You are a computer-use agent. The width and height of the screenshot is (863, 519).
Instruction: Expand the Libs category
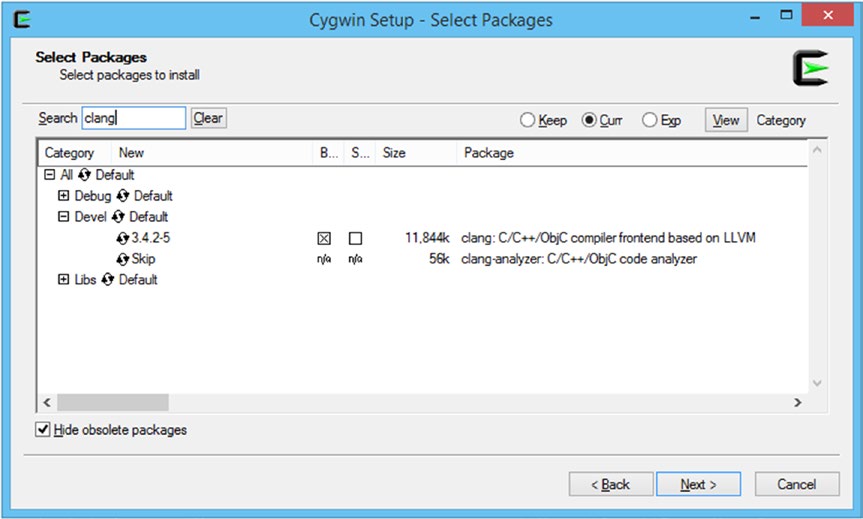point(64,279)
